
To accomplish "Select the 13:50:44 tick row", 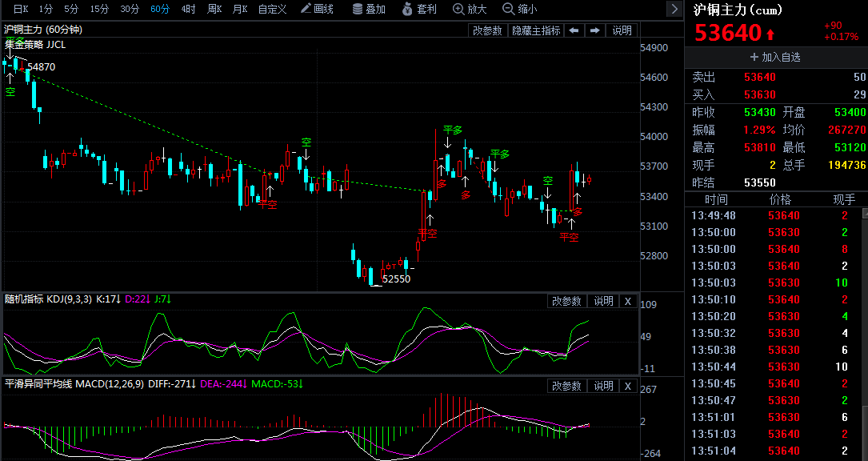I will click(x=773, y=367).
